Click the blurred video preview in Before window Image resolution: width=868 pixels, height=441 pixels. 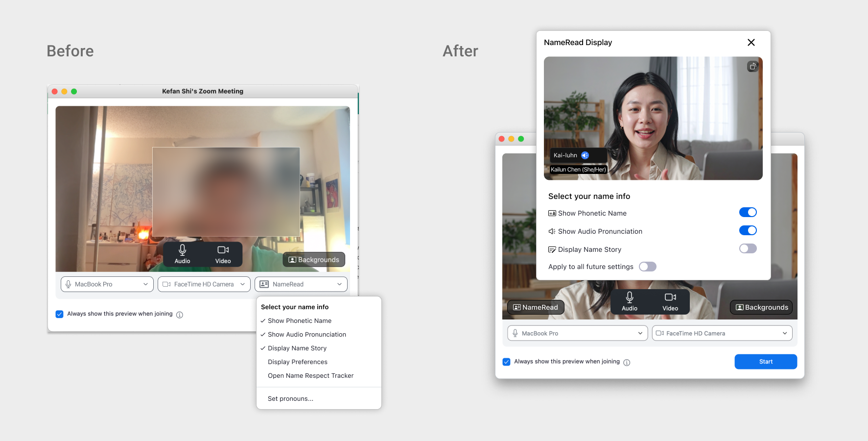tap(203, 189)
